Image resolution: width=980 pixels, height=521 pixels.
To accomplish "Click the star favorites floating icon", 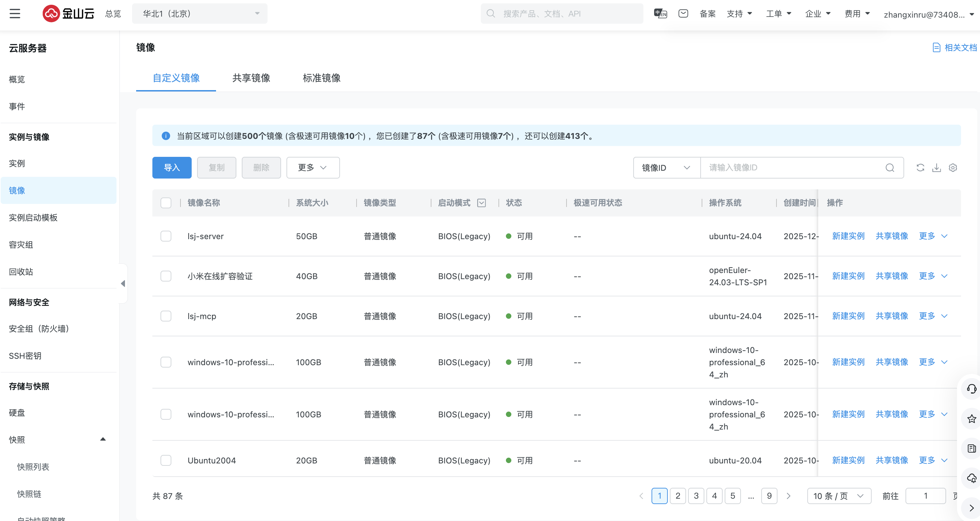I will click(971, 419).
